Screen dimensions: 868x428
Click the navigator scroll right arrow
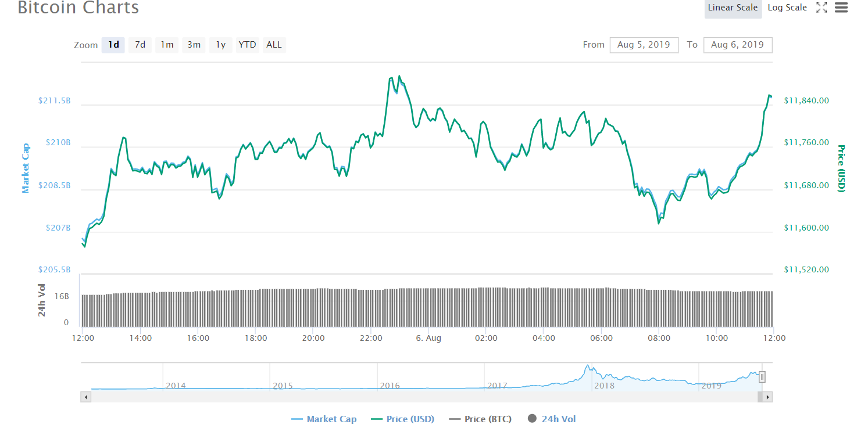pos(767,397)
